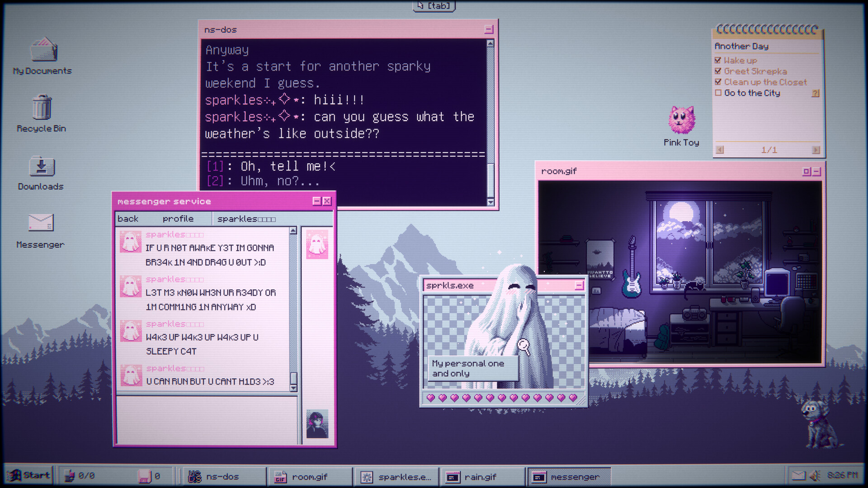This screenshot has width=868, height=488.
Task: Open My Documents folder icon
Action: (43, 50)
